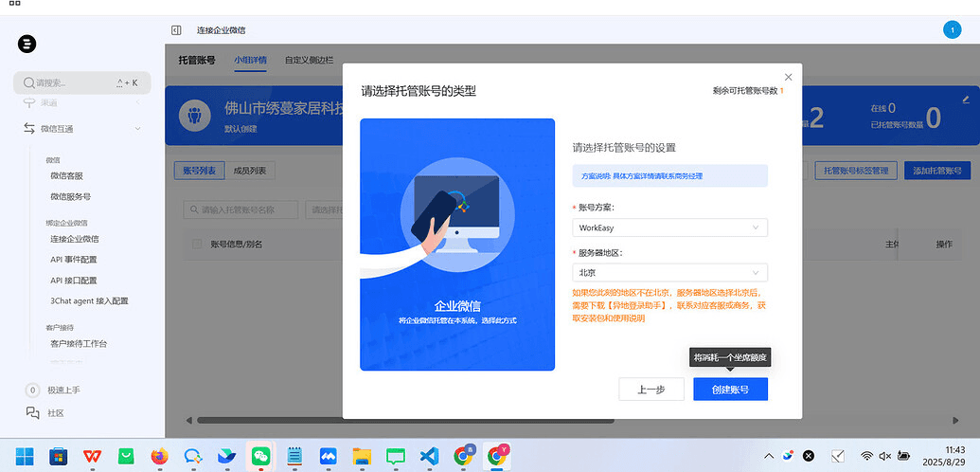Focus the sidebar search box
This screenshot has width=980, height=472.
click(x=81, y=82)
